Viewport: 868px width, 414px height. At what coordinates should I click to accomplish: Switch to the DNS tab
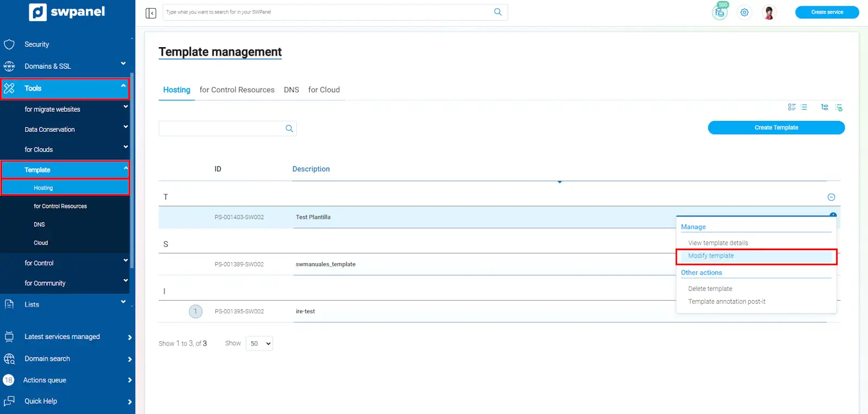291,90
